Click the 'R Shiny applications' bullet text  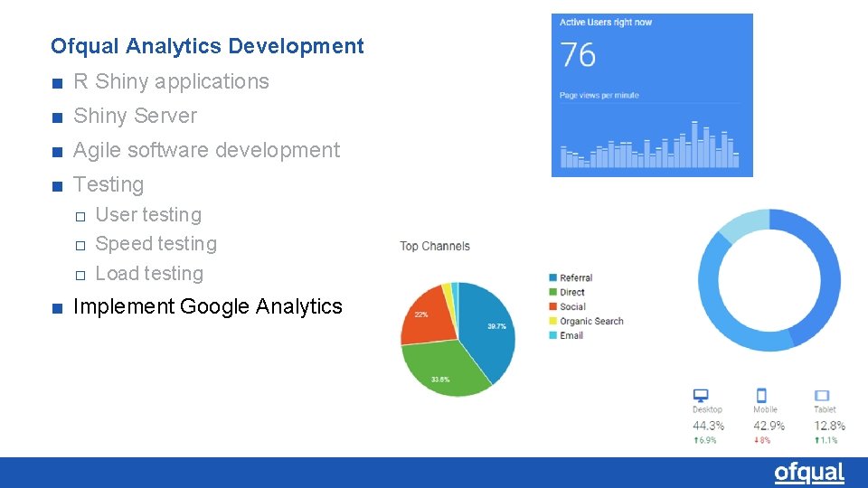click(171, 81)
